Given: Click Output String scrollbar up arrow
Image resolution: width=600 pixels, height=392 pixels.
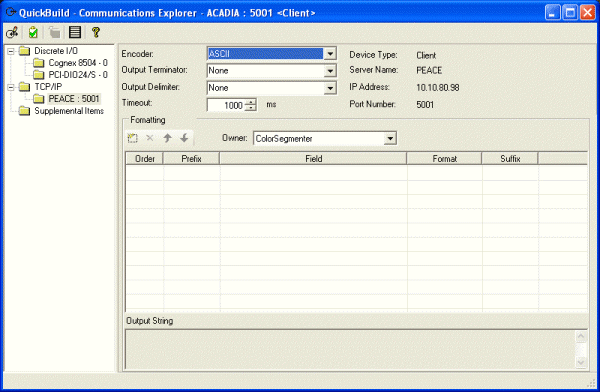Looking at the screenshot, I should click(x=581, y=336).
